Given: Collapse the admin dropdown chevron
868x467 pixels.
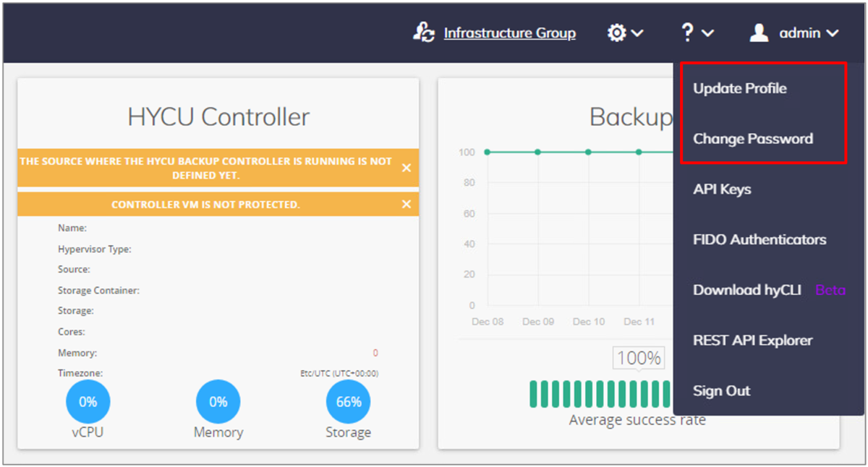Looking at the screenshot, I should [833, 33].
